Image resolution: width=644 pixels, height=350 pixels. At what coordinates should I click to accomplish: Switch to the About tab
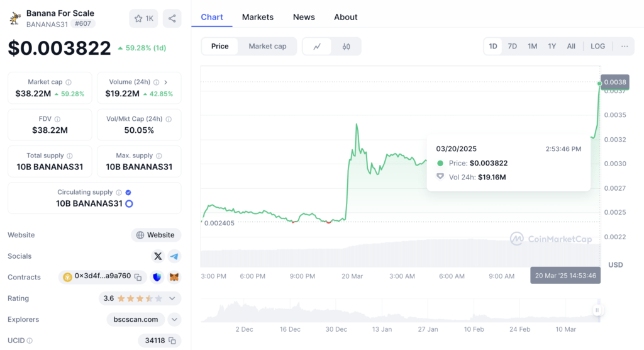pyautogui.click(x=345, y=17)
